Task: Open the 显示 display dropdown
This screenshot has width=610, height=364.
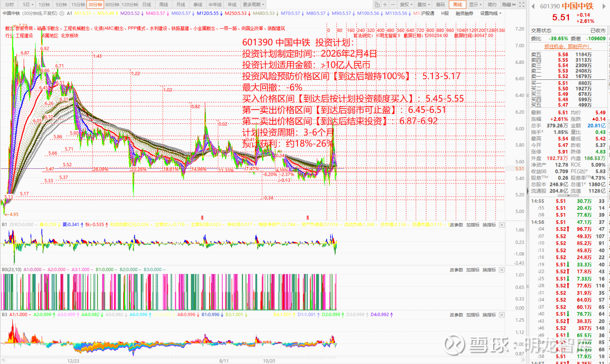Action: click(x=476, y=5)
